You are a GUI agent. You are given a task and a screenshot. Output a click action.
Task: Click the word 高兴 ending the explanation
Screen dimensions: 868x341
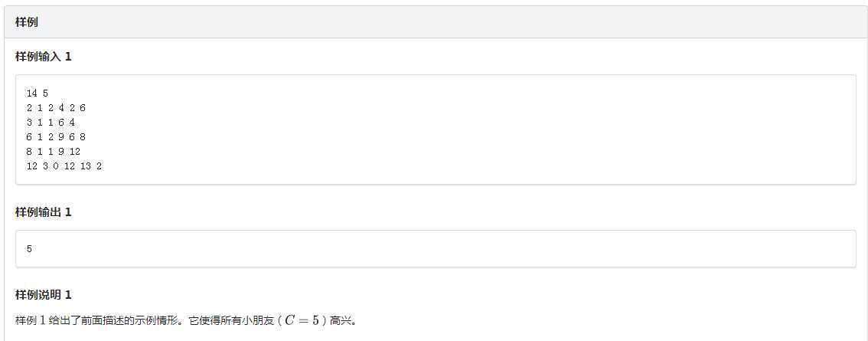click(338, 320)
